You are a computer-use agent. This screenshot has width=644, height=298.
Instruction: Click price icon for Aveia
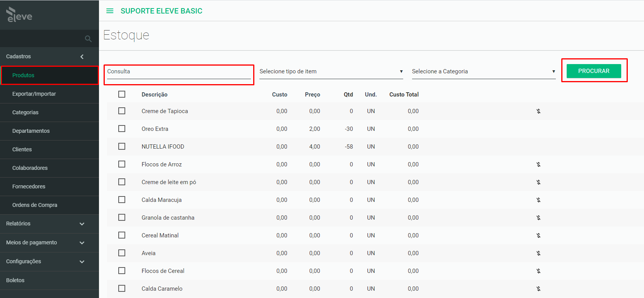(x=538, y=253)
